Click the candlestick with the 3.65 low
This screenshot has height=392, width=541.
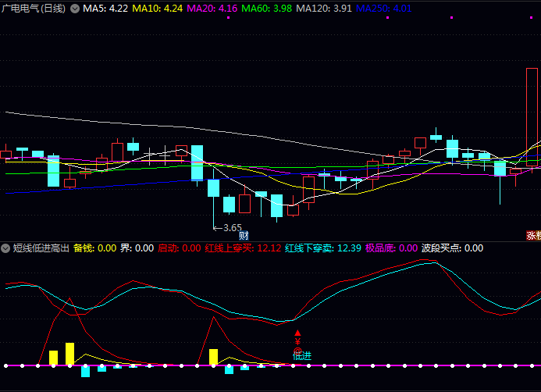click(x=214, y=188)
